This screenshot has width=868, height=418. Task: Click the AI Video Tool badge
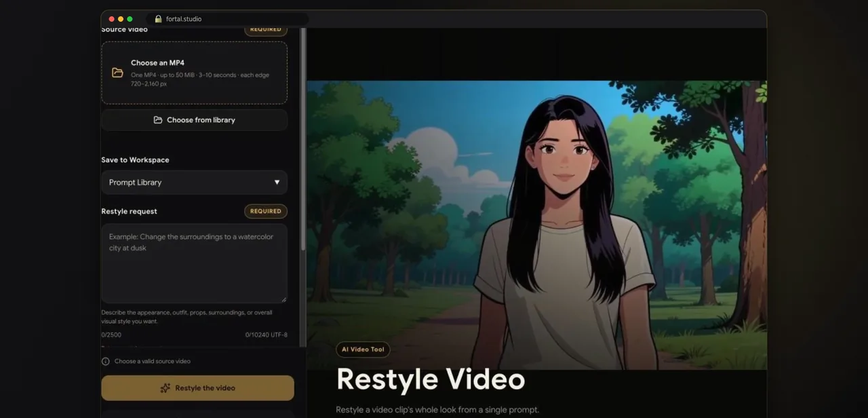363,349
